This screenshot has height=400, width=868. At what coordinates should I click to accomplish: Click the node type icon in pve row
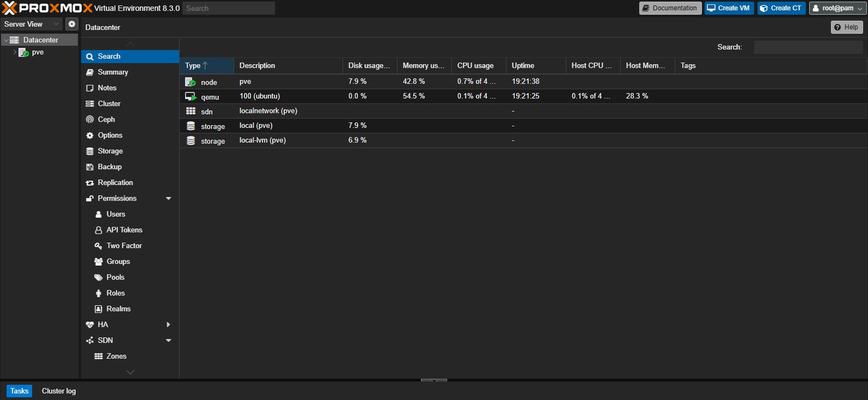pos(191,82)
